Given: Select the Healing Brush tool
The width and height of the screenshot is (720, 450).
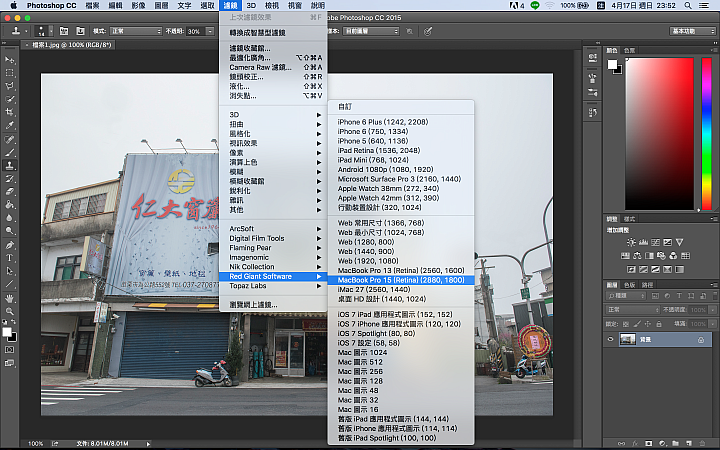Looking at the screenshot, I should [x=10, y=140].
